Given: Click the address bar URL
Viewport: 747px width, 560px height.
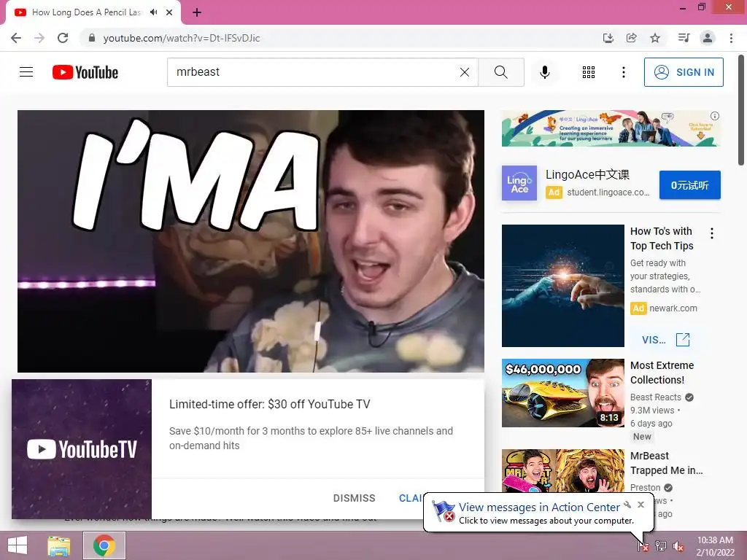Looking at the screenshot, I should (182, 38).
